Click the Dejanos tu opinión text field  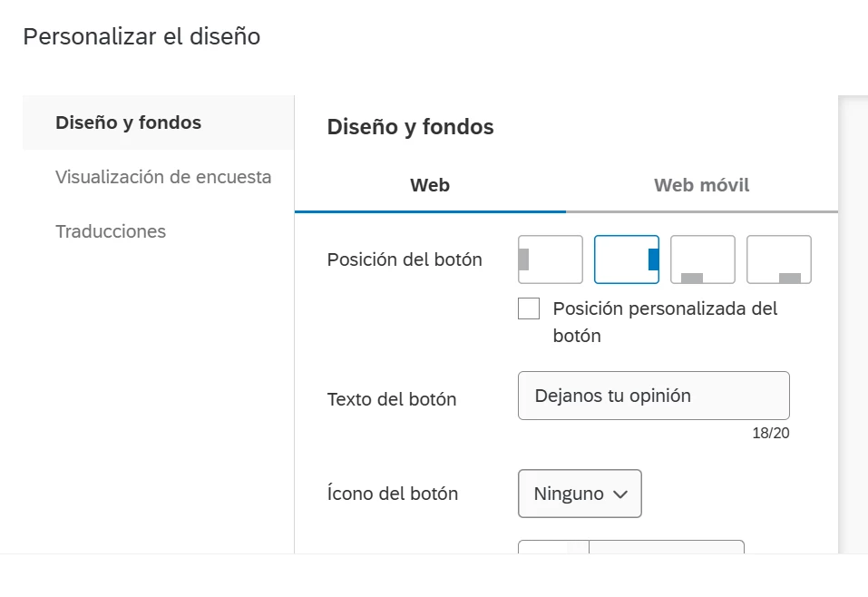click(x=654, y=396)
